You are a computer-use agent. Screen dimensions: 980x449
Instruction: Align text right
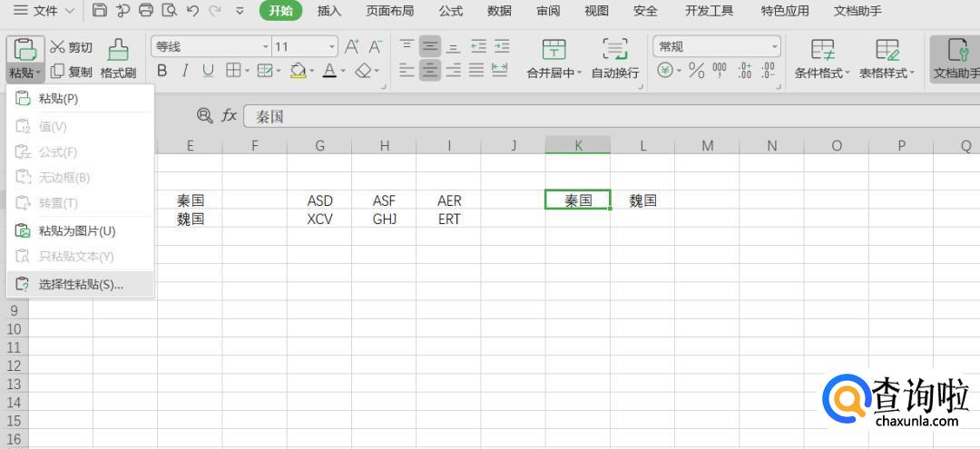pyautogui.click(x=453, y=70)
